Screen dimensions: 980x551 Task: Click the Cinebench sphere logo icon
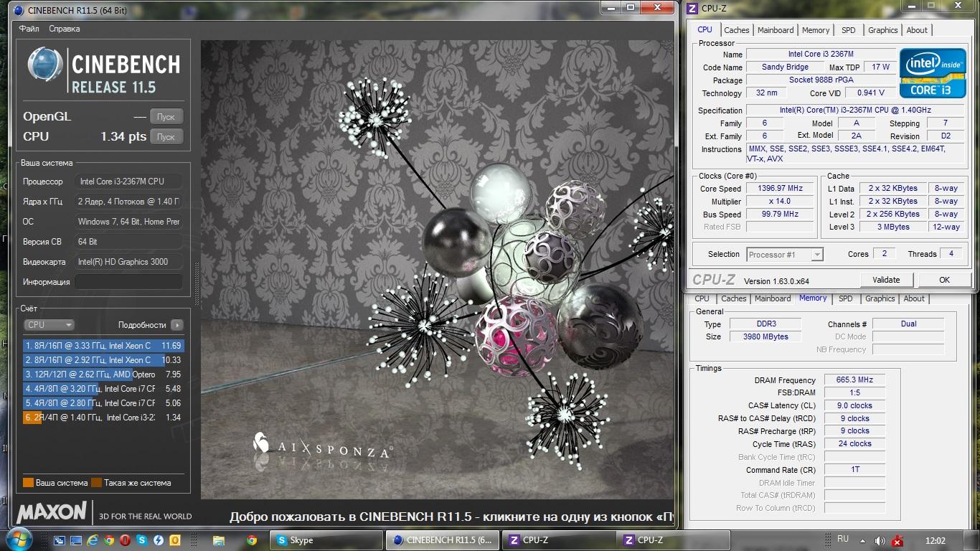46,65
